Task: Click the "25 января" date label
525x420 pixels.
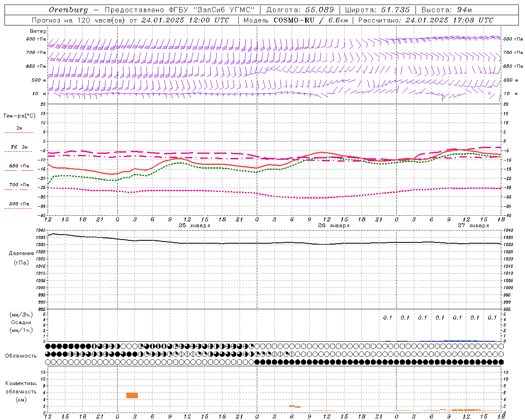Action: pos(194,226)
